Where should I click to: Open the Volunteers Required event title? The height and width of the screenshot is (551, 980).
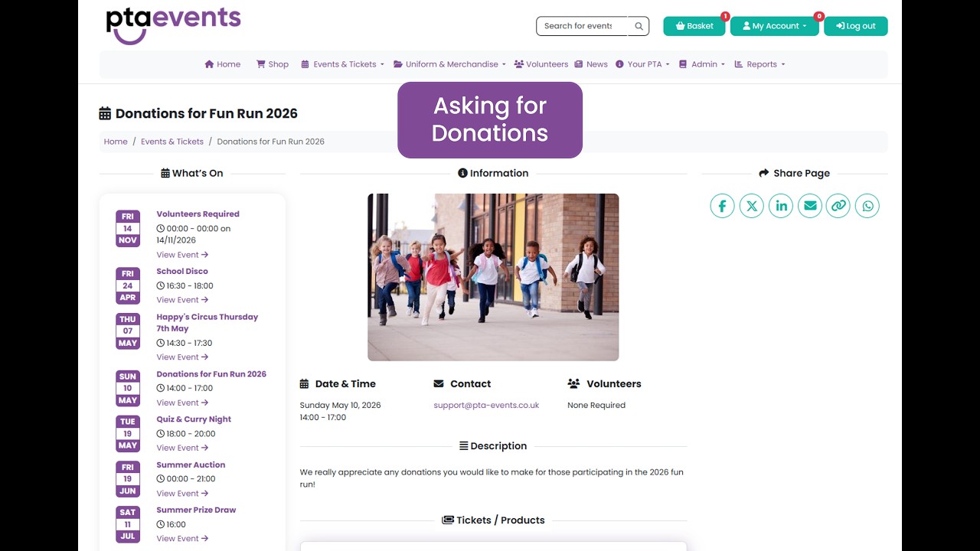click(198, 214)
